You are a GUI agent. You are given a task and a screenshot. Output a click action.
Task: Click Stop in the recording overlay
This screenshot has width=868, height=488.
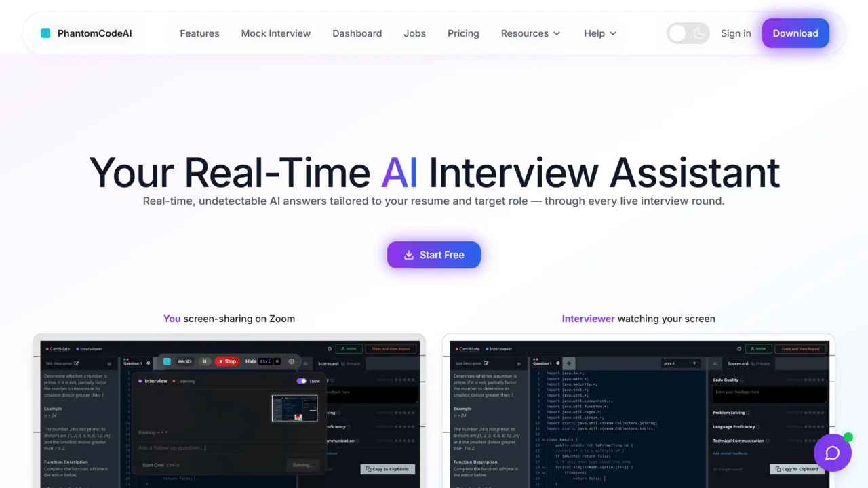[x=227, y=361]
